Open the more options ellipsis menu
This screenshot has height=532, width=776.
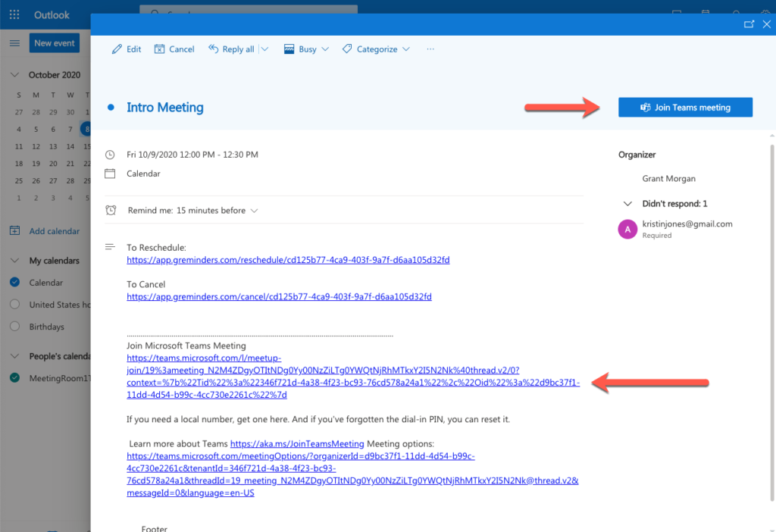point(430,49)
